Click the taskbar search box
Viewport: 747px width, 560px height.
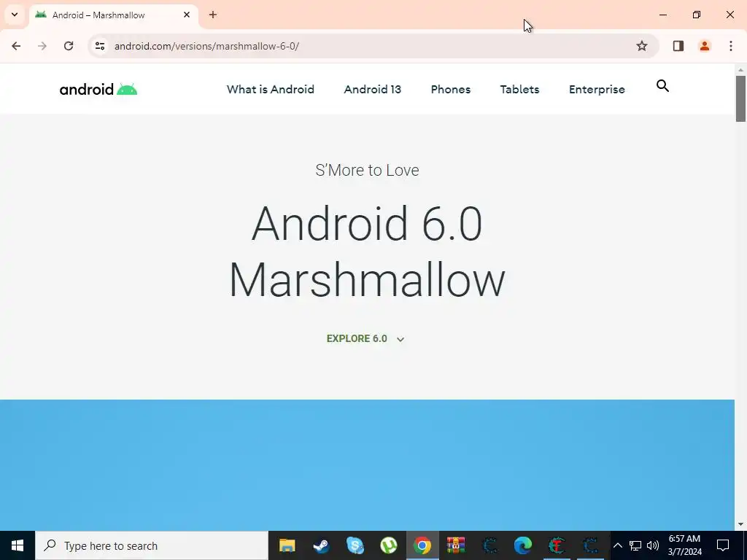[152, 545]
